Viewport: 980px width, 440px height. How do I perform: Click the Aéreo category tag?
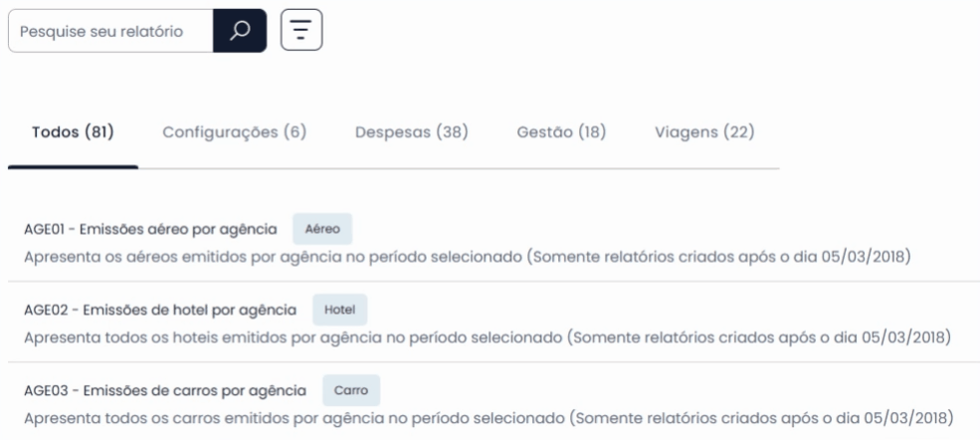click(x=322, y=229)
